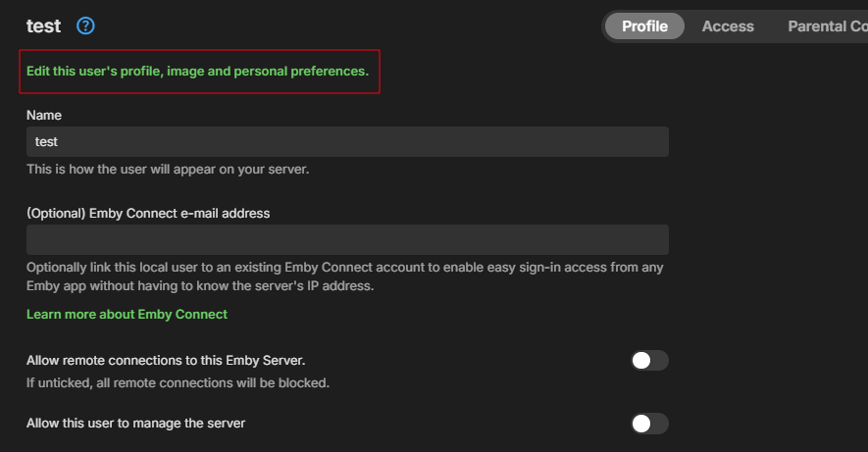Click the 'Name' field label
This screenshot has height=452, width=868.
click(x=44, y=116)
